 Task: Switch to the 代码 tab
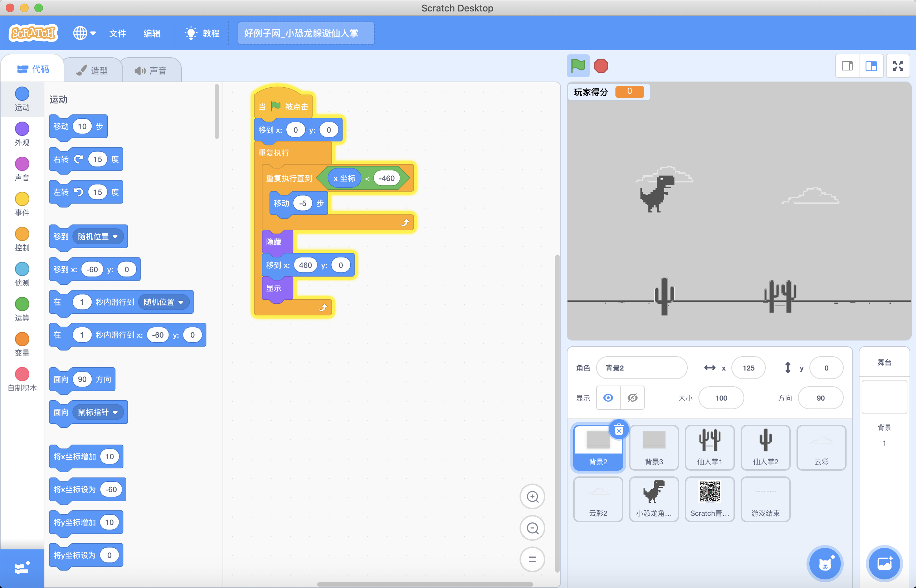(33, 69)
